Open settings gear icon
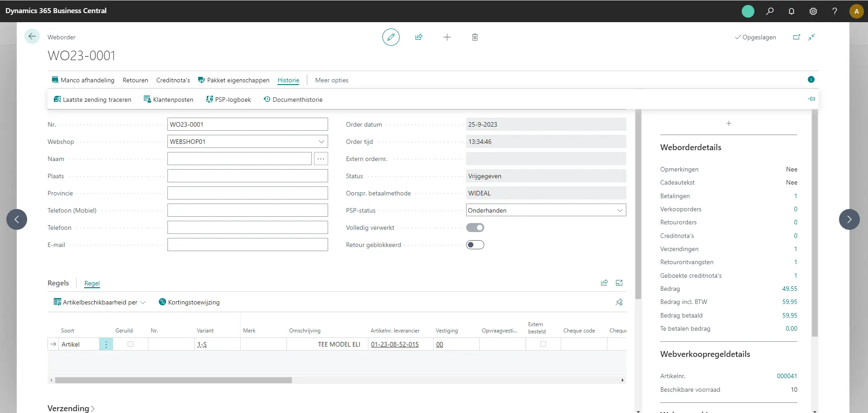The image size is (868, 413). tap(813, 11)
